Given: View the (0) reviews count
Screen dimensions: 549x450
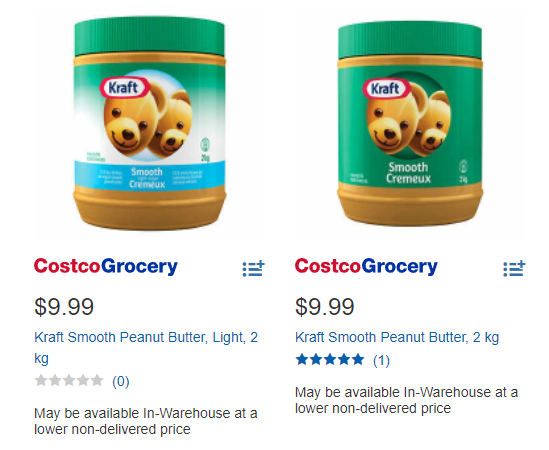Looking at the screenshot, I should click(x=121, y=381).
